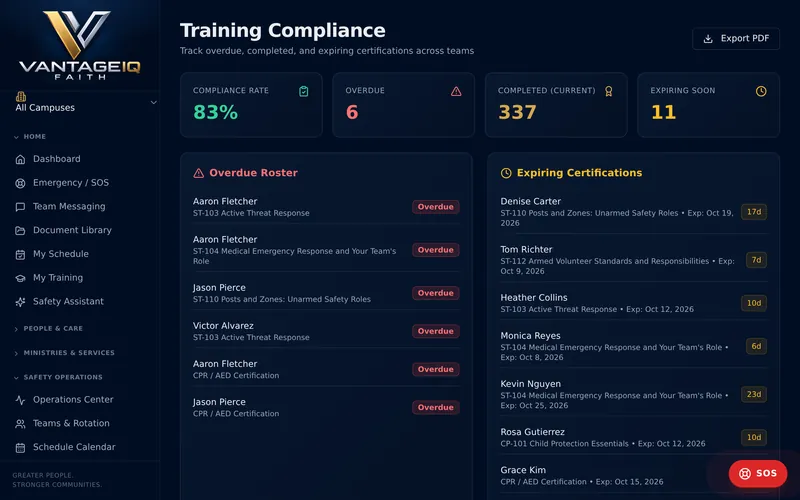The width and height of the screenshot is (800, 500).
Task: Expand the MINISTRIES & SERVICES section
Action: tap(64, 353)
